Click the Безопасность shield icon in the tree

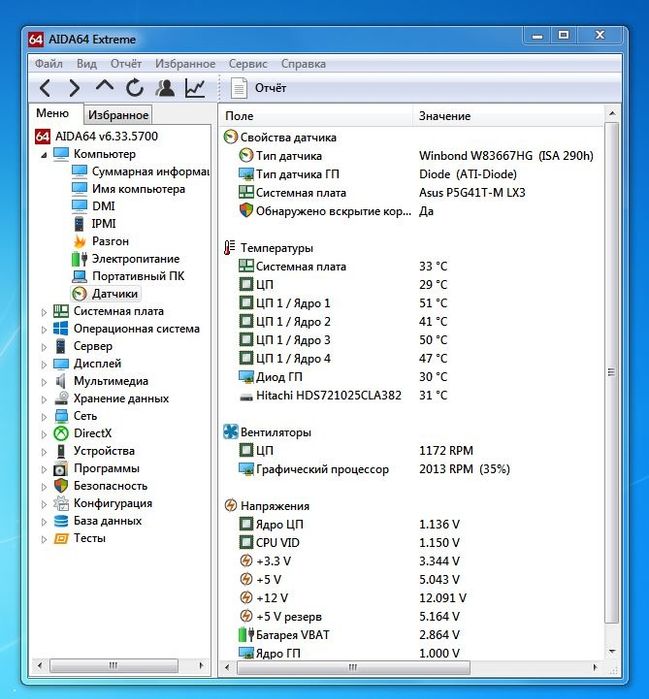[61, 485]
